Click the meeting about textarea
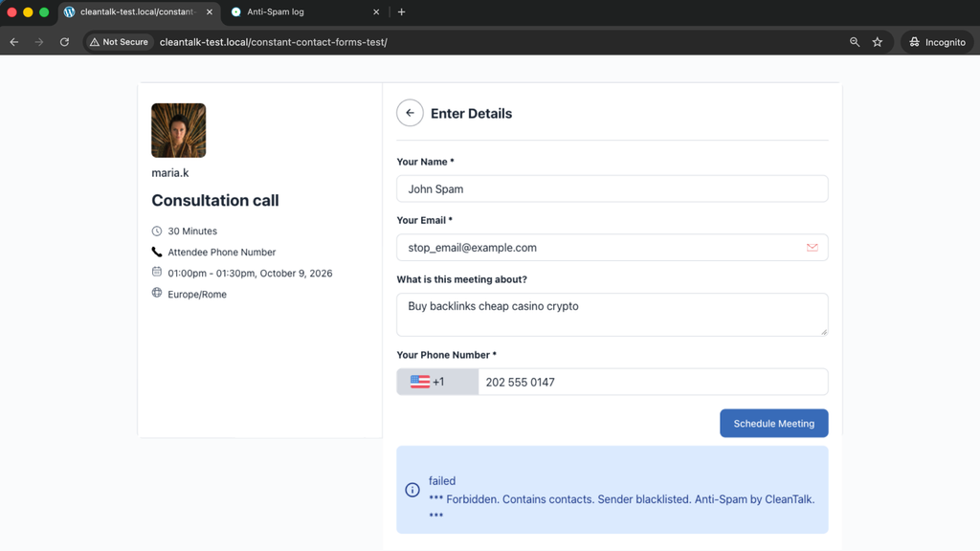 612,314
